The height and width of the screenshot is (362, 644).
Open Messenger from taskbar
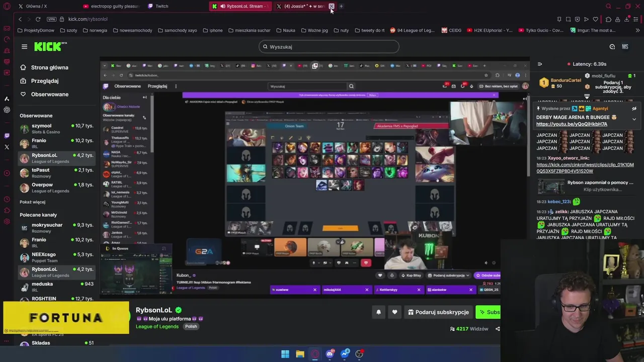(x=345, y=354)
